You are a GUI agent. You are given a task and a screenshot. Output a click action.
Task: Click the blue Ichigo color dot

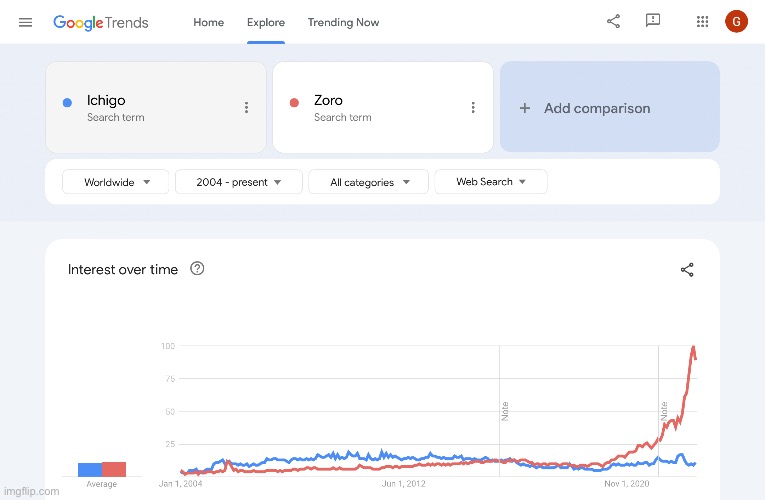pos(67,102)
